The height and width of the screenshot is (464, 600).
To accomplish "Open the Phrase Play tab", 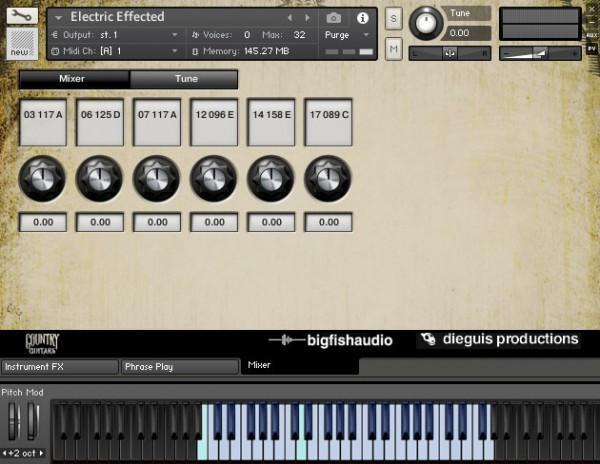I will coord(180,367).
